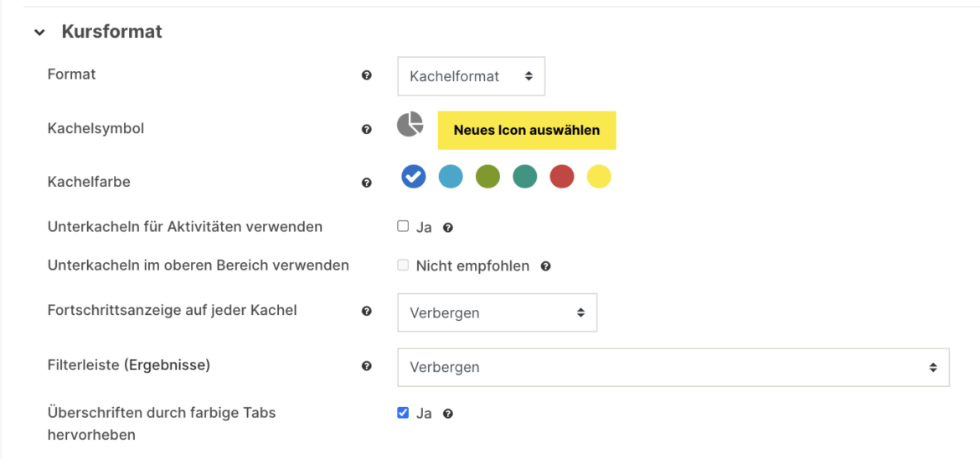Expand the Filterleiste (Ergebnisse) dropdown
This screenshot has height=459, width=980.
673,367
